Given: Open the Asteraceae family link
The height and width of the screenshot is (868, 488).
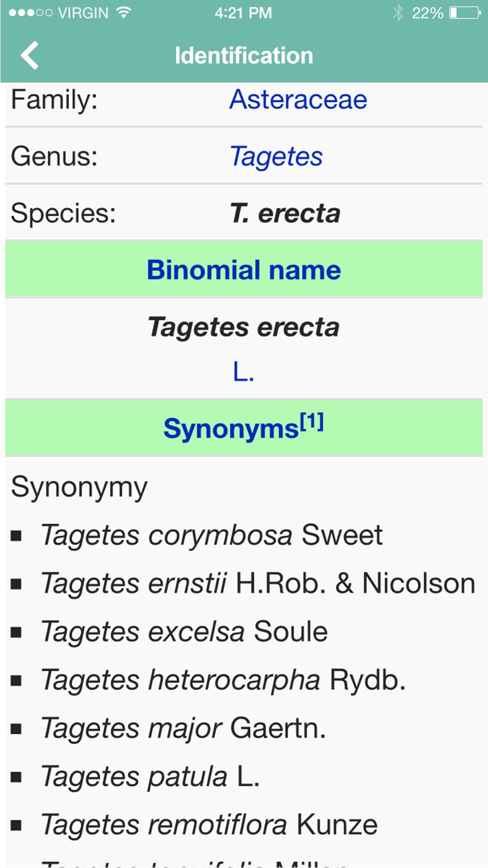Looking at the screenshot, I should (298, 100).
